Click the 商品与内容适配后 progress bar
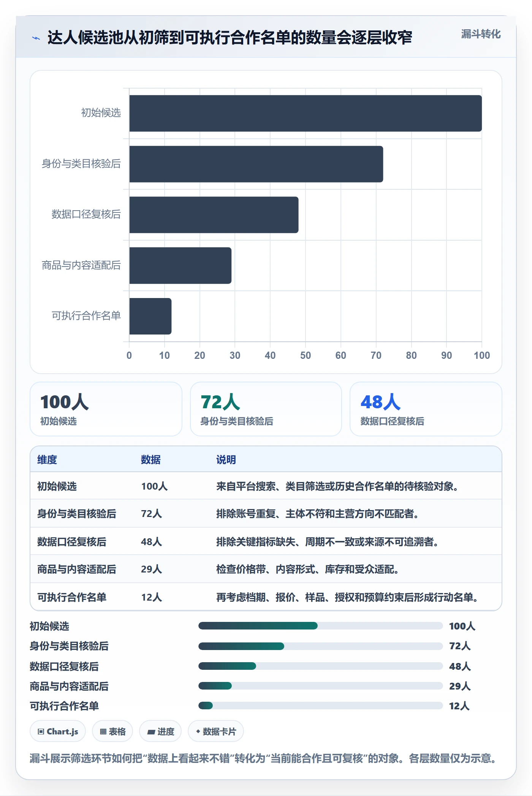Image resolution: width=532 pixels, height=796 pixels. 320,686
